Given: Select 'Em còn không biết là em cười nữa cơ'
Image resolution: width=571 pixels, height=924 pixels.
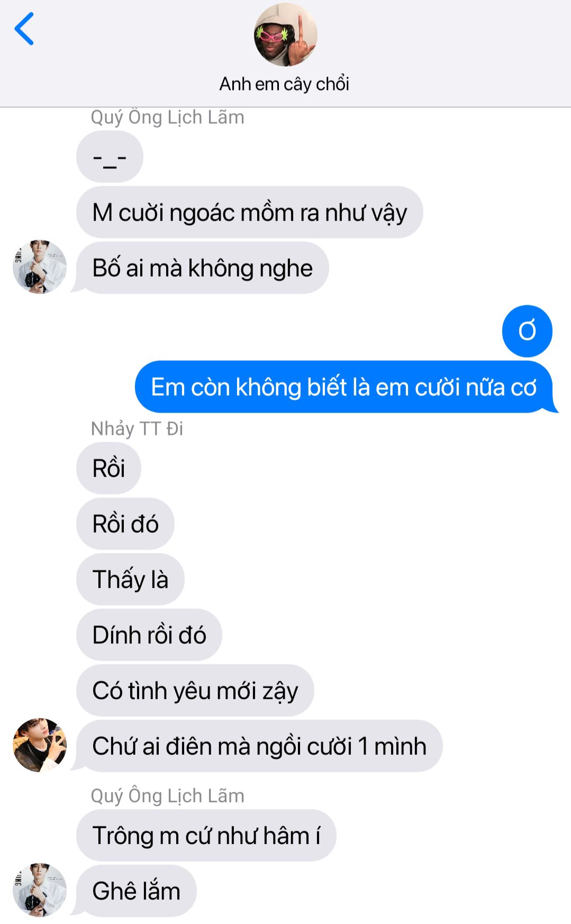Looking at the screenshot, I should click(345, 387).
